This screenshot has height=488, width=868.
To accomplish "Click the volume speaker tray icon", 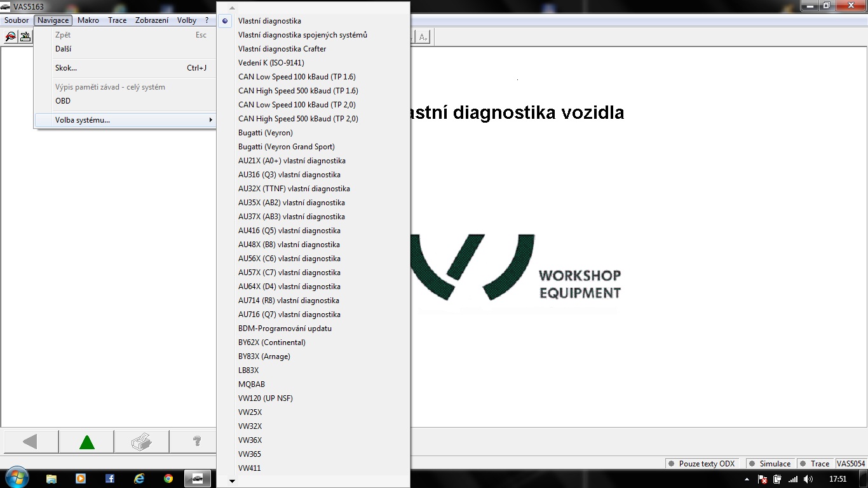I will click(808, 479).
